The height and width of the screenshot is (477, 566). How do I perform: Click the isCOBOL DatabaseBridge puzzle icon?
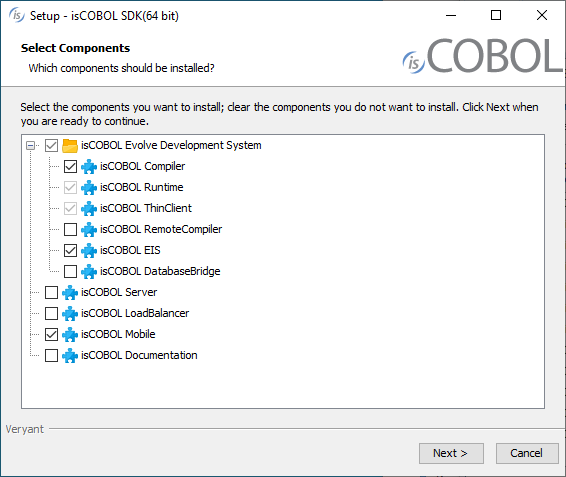pyautogui.click(x=89, y=271)
